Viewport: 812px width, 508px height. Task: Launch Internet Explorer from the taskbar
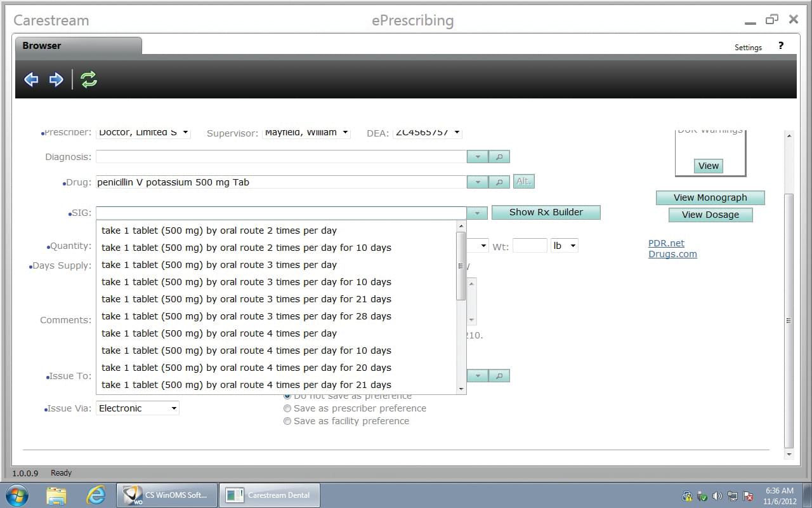click(96, 495)
